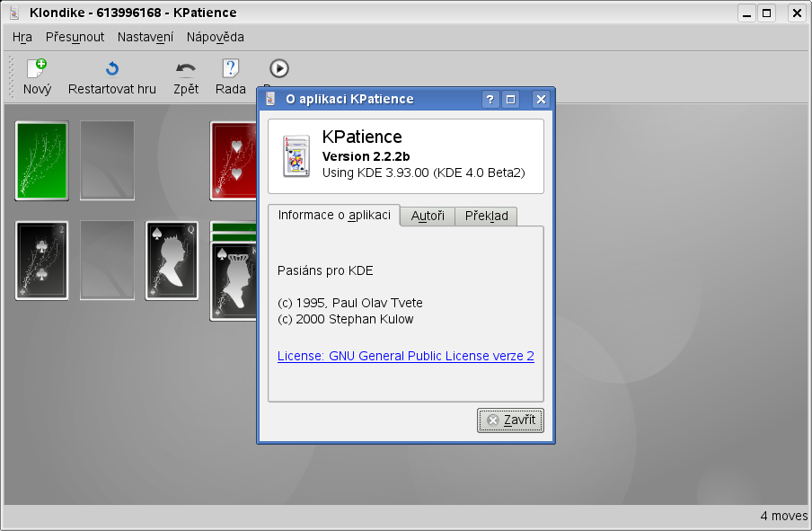Switch to the Autoři tab
This screenshot has height=531, width=812.
(x=428, y=216)
